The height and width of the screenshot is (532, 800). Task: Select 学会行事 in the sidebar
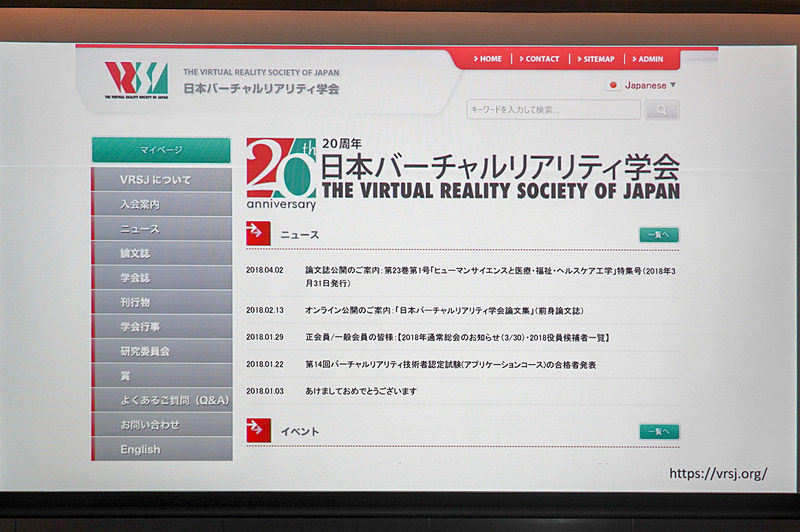pos(162,326)
